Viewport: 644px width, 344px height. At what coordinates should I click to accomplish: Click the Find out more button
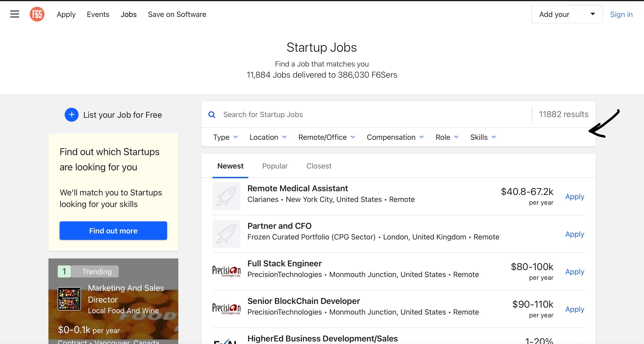(x=113, y=230)
